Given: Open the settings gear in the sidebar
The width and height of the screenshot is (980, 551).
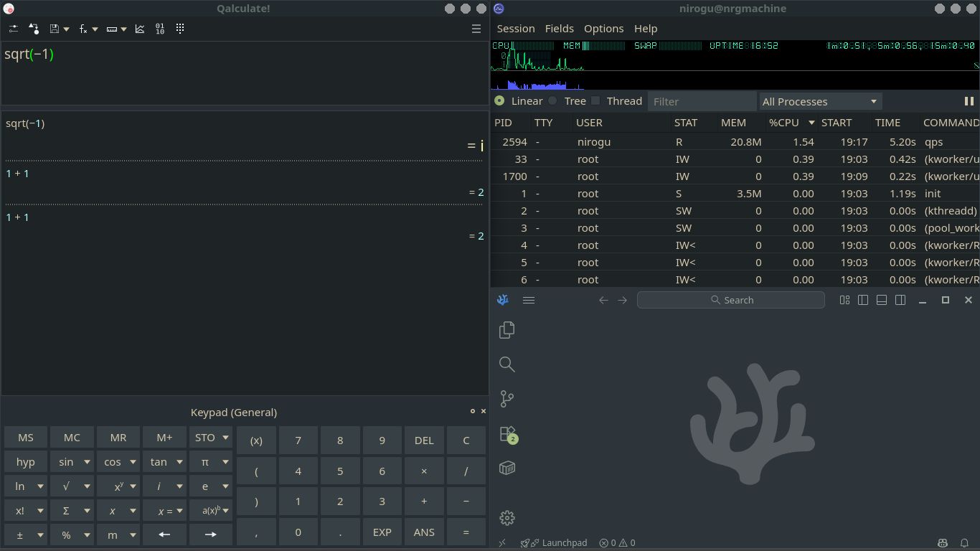Looking at the screenshot, I should [507, 517].
